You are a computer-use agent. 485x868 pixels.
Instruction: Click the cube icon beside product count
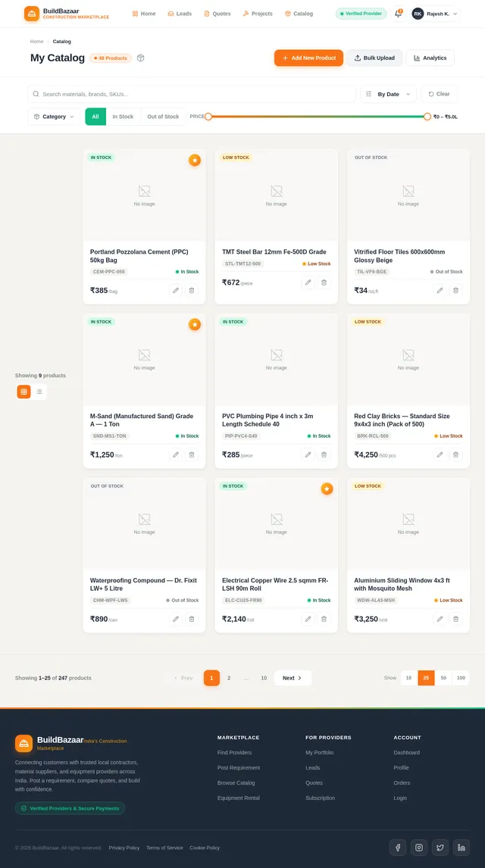(141, 58)
